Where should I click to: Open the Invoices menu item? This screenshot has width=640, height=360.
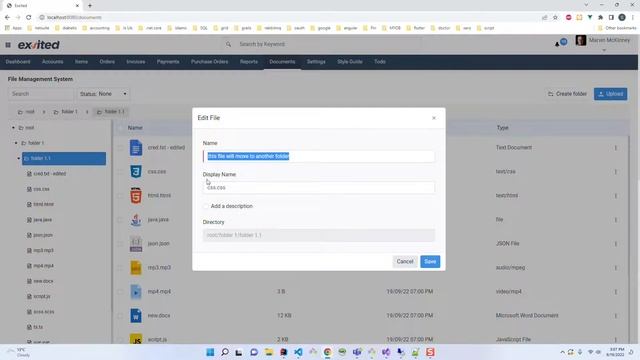pyautogui.click(x=136, y=62)
